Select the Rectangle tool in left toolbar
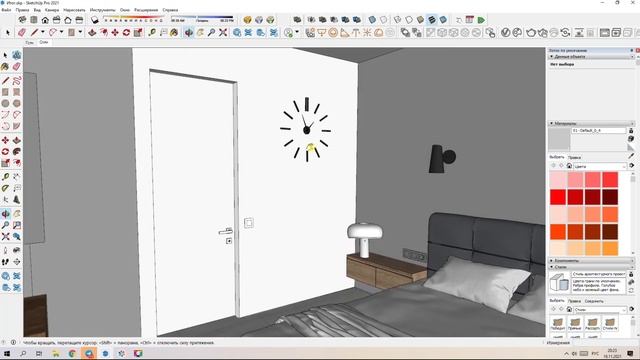 pos(5,92)
